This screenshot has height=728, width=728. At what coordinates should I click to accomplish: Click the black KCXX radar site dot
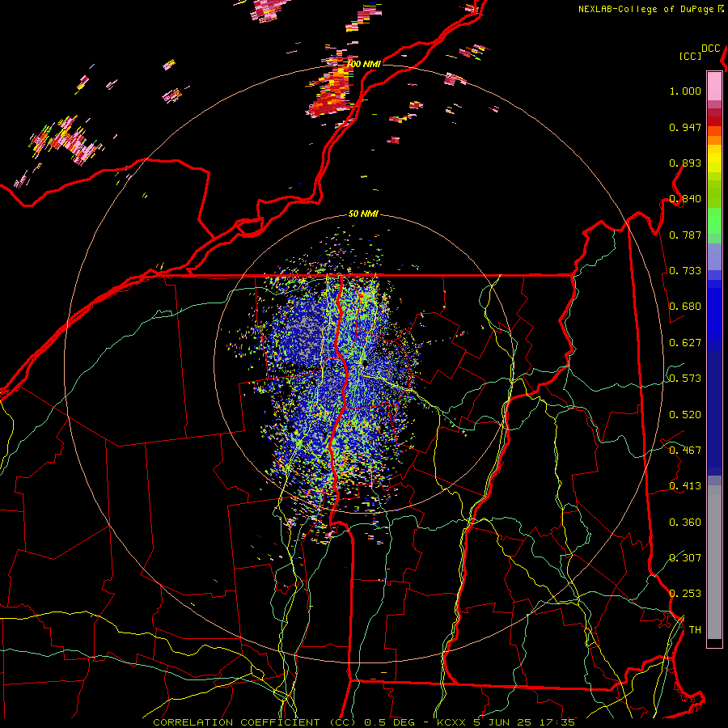tap(365, 363)
